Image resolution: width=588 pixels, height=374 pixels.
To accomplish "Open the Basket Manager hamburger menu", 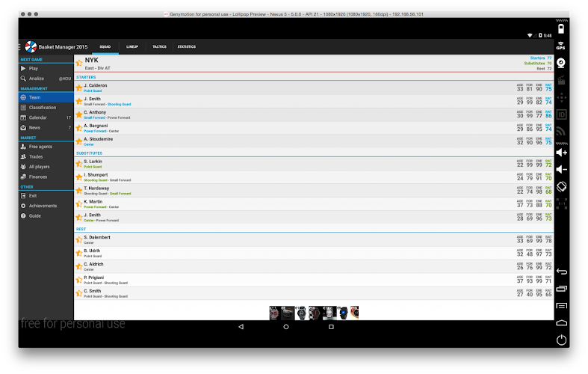I will click(x=19, y=47).
